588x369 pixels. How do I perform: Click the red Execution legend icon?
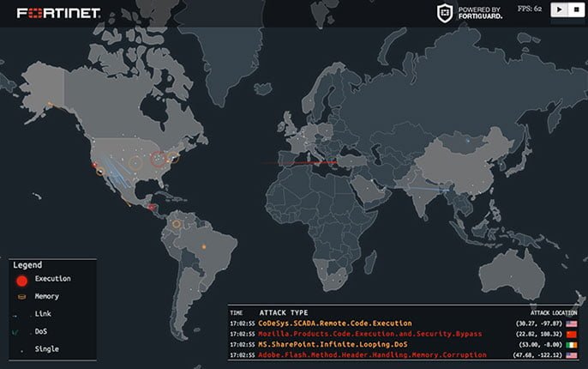click(21, 280)
